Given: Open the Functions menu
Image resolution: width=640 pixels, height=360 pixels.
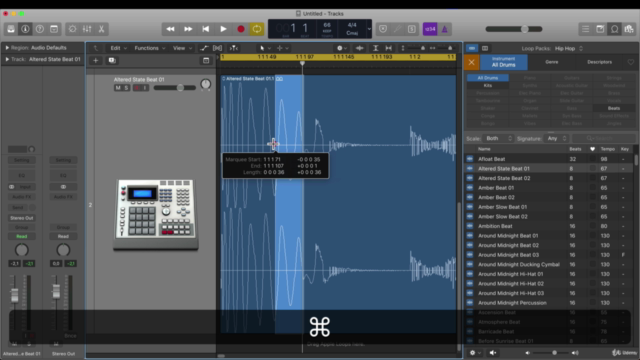Looking at the screenshot, I should [x=149, y=48].
